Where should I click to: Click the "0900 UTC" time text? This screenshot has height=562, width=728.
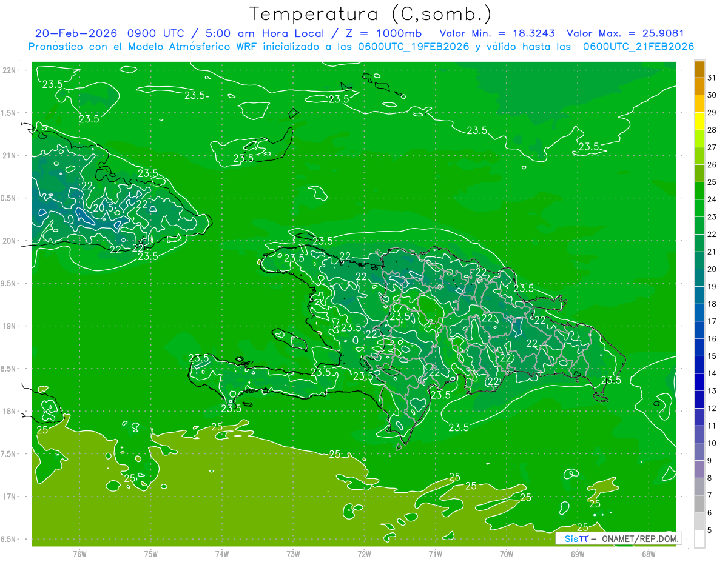click(x=155, y=33)
